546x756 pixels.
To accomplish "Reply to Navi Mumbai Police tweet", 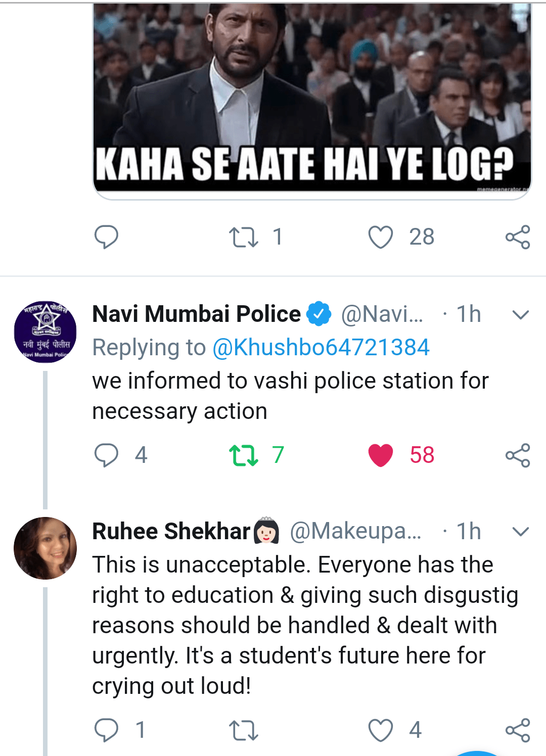I will [x=106, y=455].
